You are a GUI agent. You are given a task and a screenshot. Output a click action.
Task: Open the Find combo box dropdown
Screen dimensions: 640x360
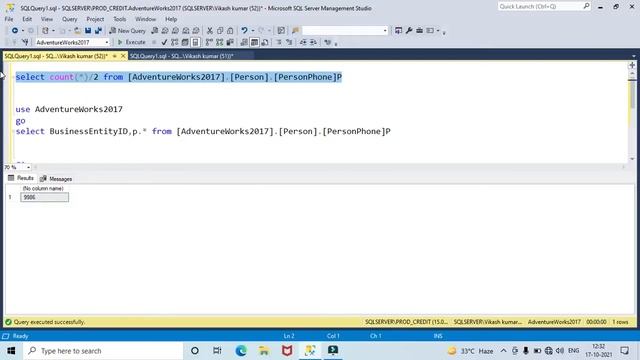384,31
